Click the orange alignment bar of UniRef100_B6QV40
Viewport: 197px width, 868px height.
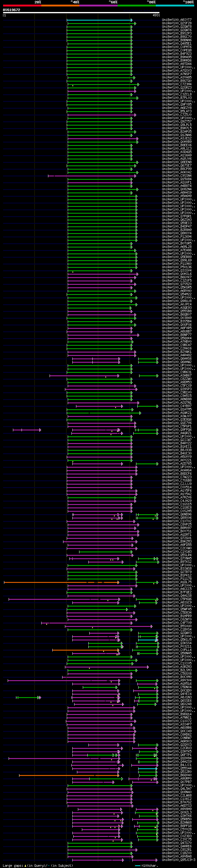point(69,775)
